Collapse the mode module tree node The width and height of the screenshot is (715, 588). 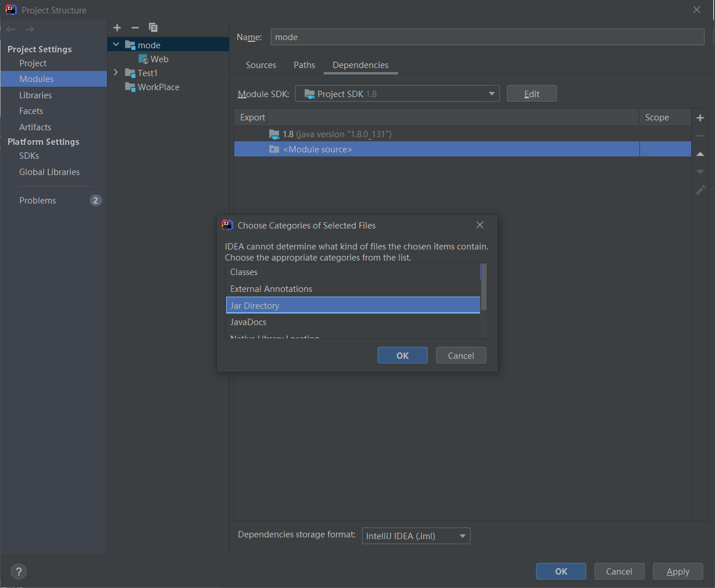pyautogui.click(x=116, y=45)
